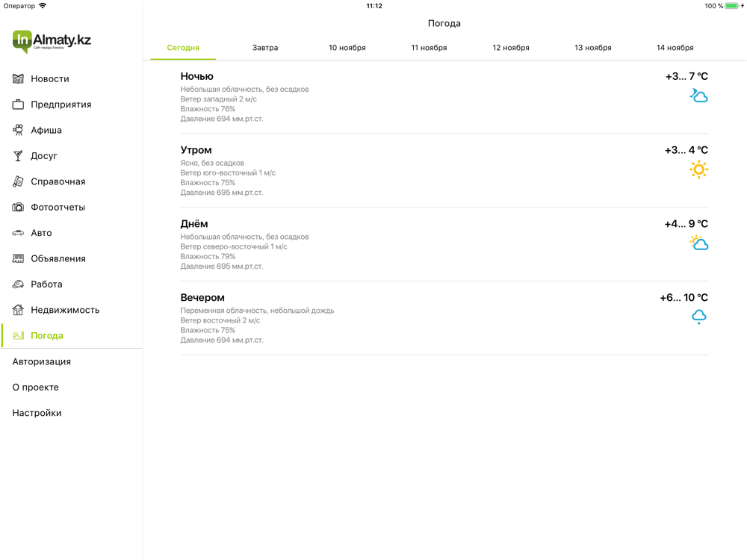
Task: Open the Настройки page
Action: click(x=37, y=413)
